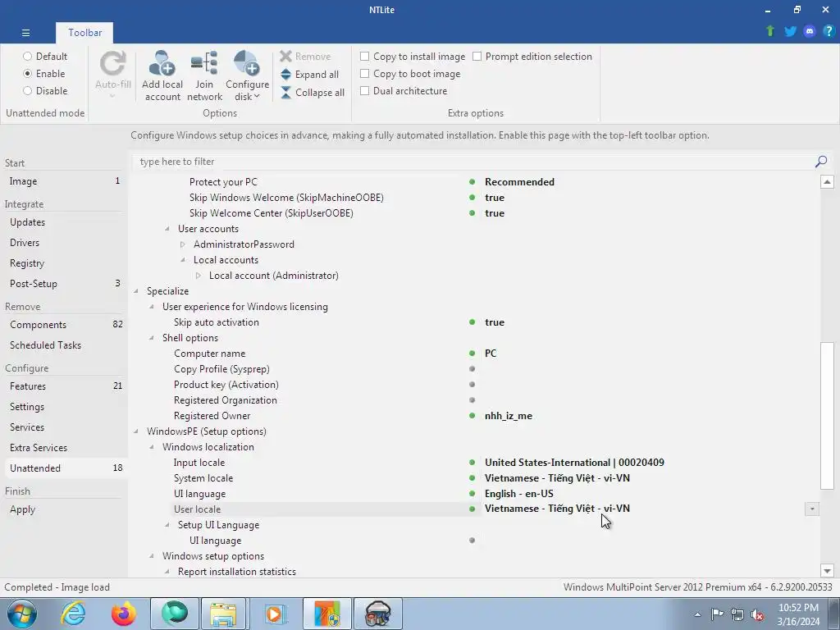This screenshot has height=630, width=840.
Task: Open the Registry page
Action: [64, 263]
